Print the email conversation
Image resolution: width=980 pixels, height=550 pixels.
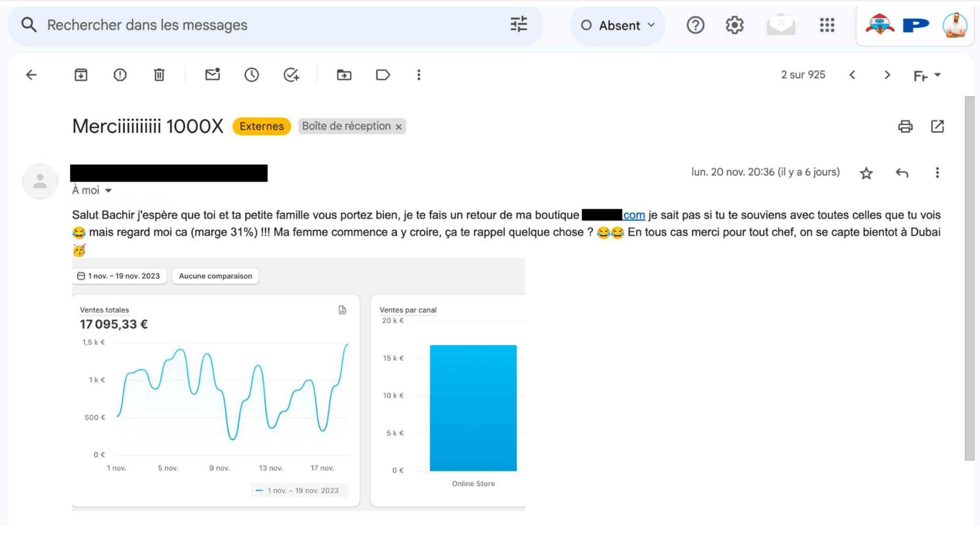pos(905,126)
